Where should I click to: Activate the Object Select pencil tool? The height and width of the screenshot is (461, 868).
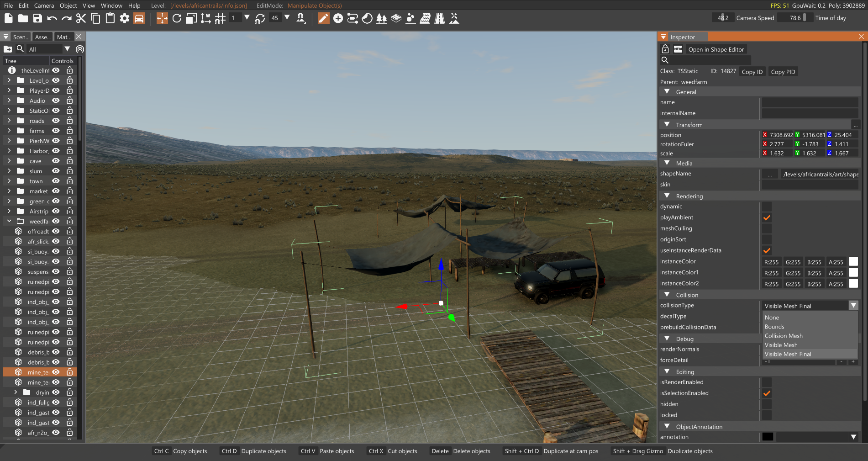[323, 18]
